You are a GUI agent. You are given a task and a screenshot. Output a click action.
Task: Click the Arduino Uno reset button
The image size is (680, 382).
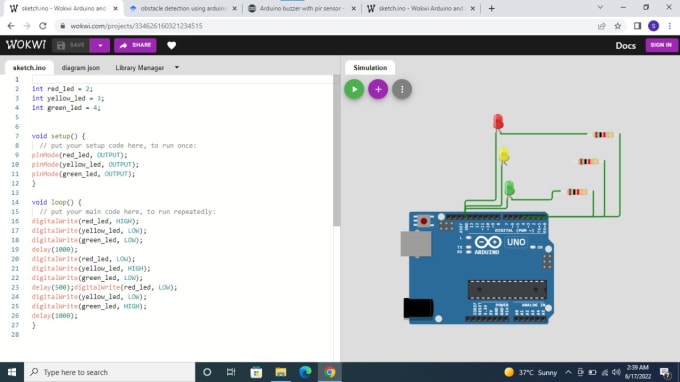pyautogui.click(x=424, y=221)
